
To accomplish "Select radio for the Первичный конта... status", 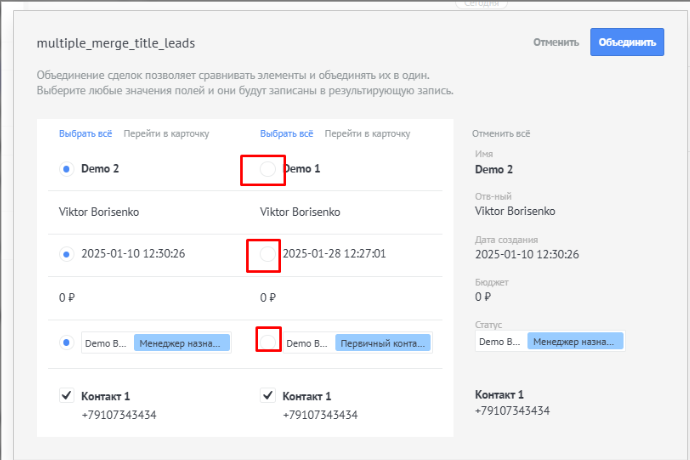I will point(267,342).
